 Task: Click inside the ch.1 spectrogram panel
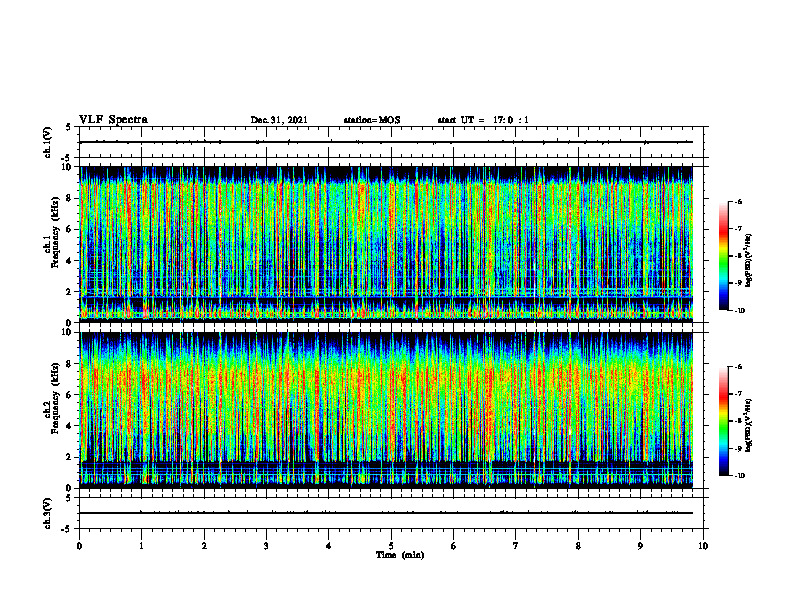(386, 244)
